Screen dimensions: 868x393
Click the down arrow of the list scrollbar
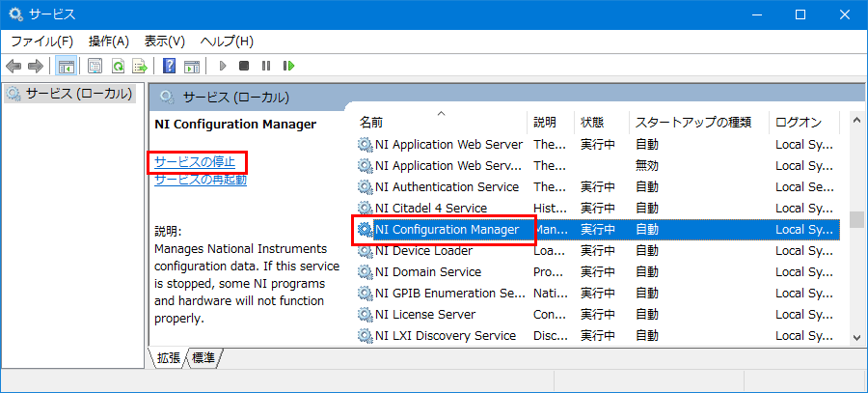(857, 336)
